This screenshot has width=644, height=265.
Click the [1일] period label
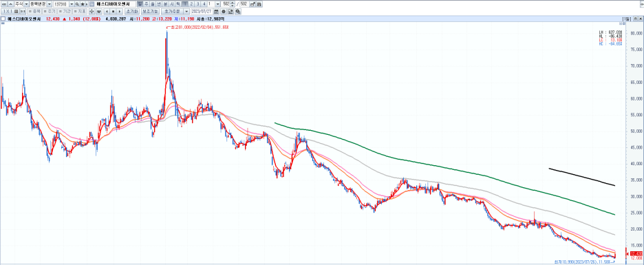[627, 19]
